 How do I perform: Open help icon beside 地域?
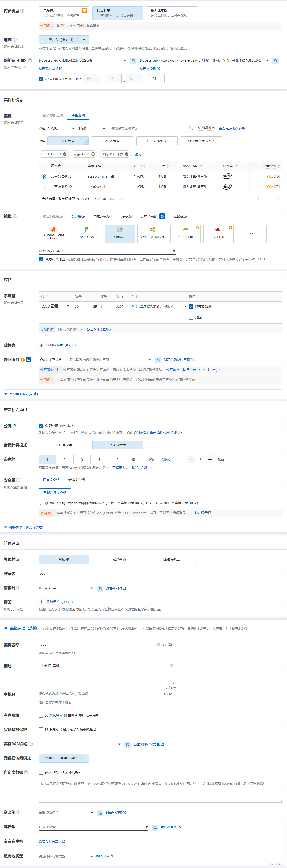[15, 40]
